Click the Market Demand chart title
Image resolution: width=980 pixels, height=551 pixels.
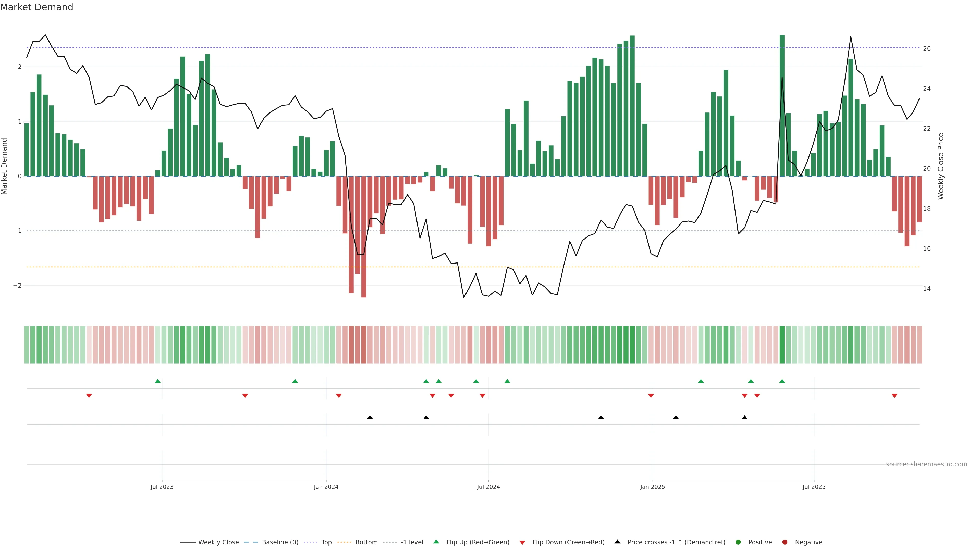click(36, 7)
